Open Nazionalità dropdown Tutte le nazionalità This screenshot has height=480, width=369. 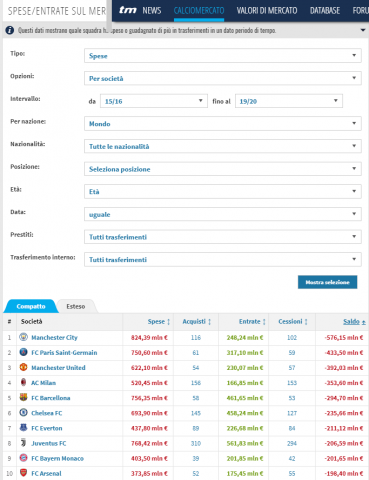(x=223, y=146)
